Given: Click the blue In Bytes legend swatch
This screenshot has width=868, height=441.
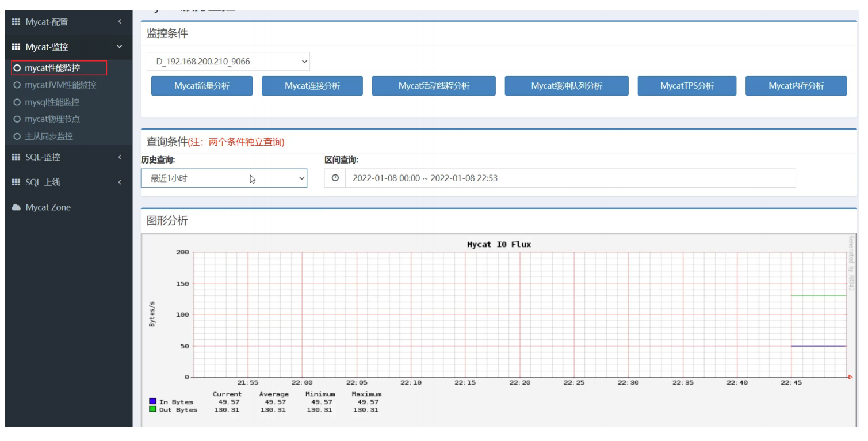Looking at the screenshot, I should [x=152, y=401].
